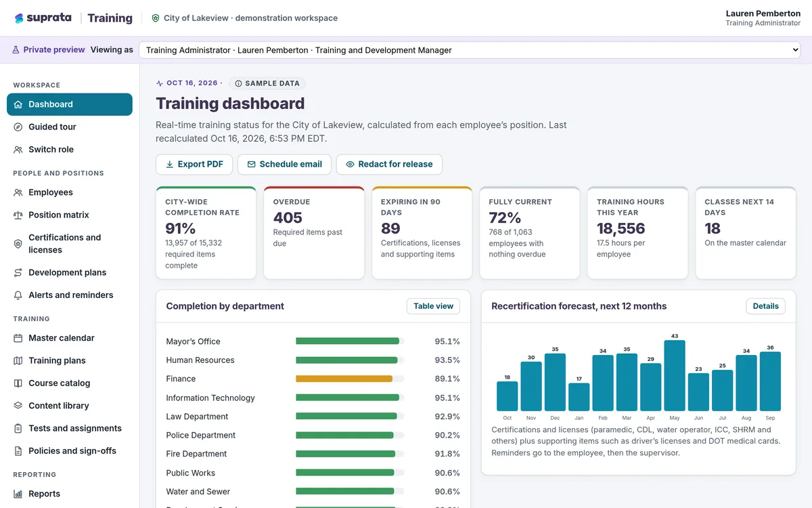Click the Tests and assignments clipboard icon
Viewport: 812px width, 508px height.
point(18,428)
